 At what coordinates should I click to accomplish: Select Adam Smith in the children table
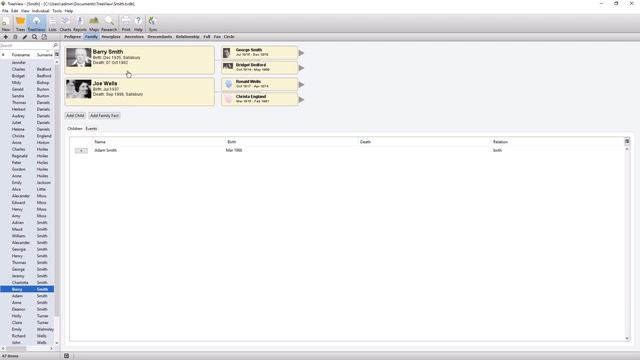(x=106, y=151)
